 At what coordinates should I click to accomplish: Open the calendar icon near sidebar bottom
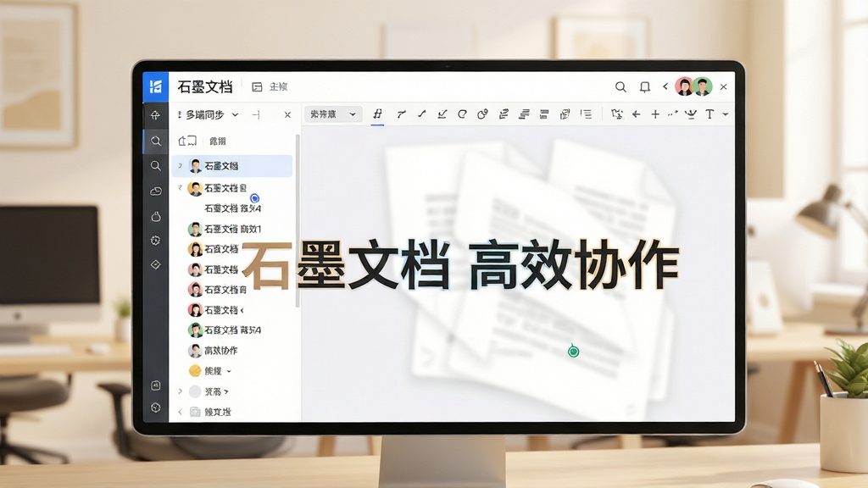[156, 385]
